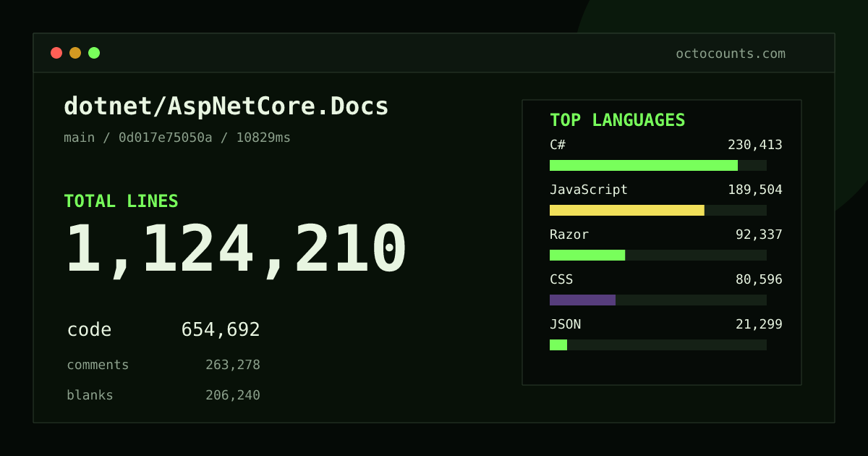Select the JavaScript count 189,504
Viewport: 868px width, 456px height.
click(x=755, y=190)
